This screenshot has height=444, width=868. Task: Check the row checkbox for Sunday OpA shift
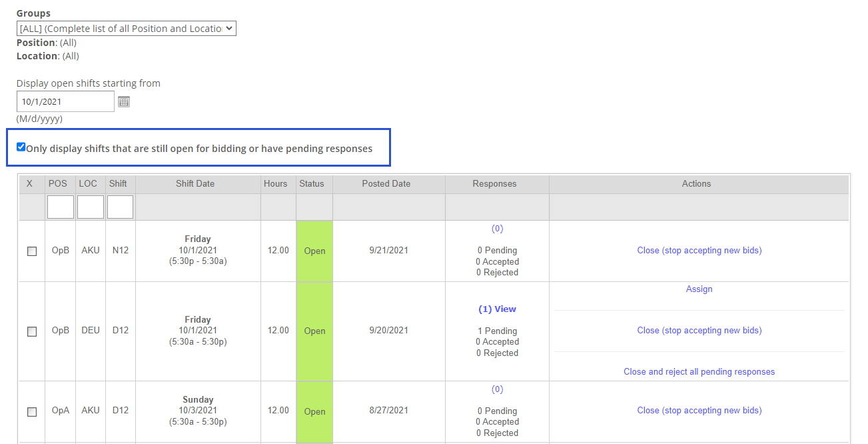coord(31,411)
